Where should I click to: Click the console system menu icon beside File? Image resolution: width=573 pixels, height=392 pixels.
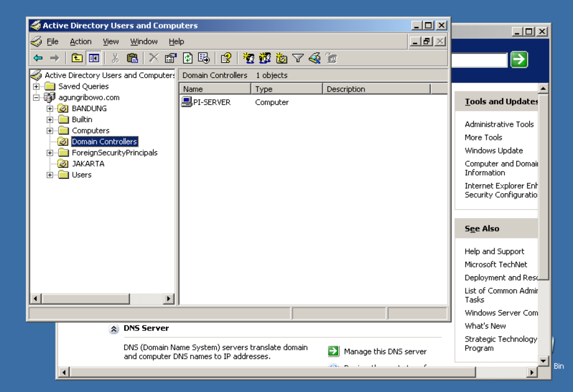coord(36,41)
